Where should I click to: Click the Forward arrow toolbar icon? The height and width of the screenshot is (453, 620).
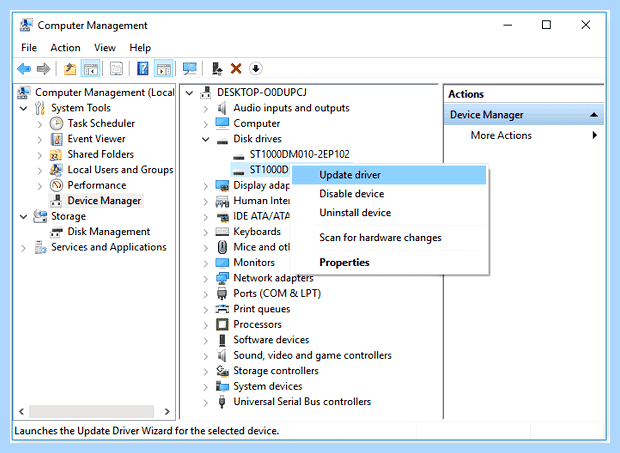(x=43, y=69)
